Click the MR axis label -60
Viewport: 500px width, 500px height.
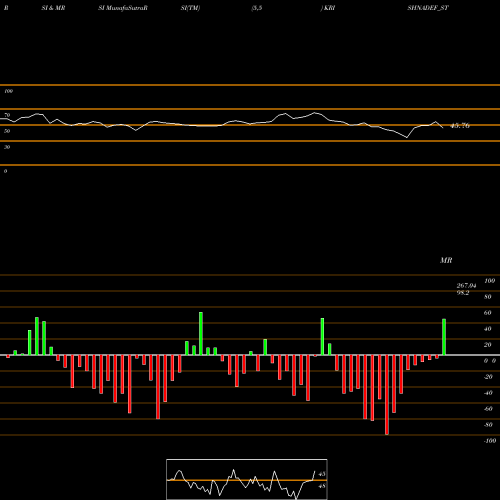(488, 409)
